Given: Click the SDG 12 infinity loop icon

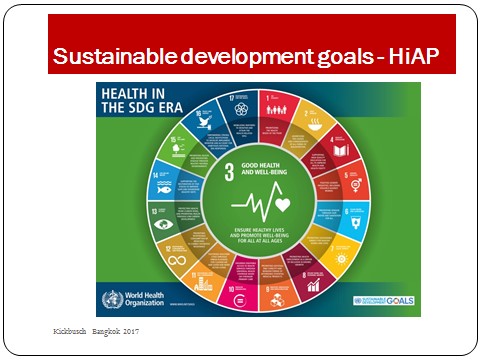Looking at the screenshot, I should [x=177, y=260].
